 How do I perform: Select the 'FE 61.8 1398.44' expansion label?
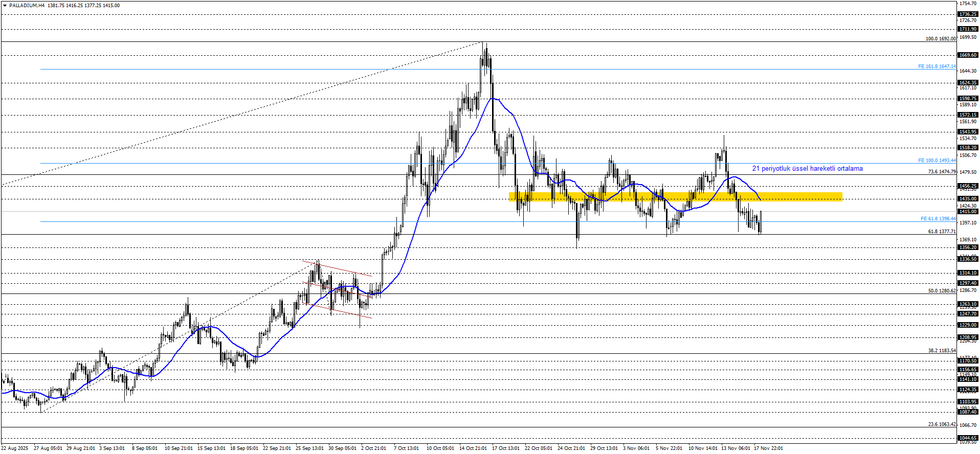click(x=938, y=219)
